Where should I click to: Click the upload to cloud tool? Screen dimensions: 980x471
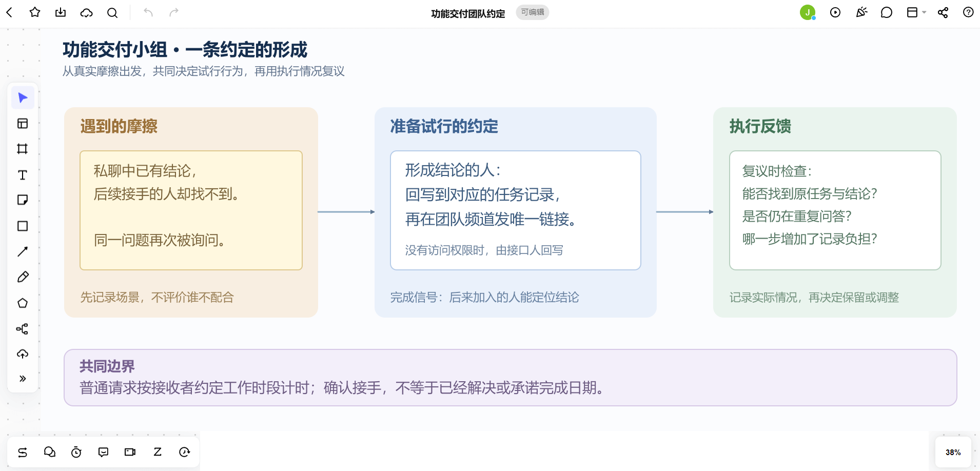(x=23, y=354)
